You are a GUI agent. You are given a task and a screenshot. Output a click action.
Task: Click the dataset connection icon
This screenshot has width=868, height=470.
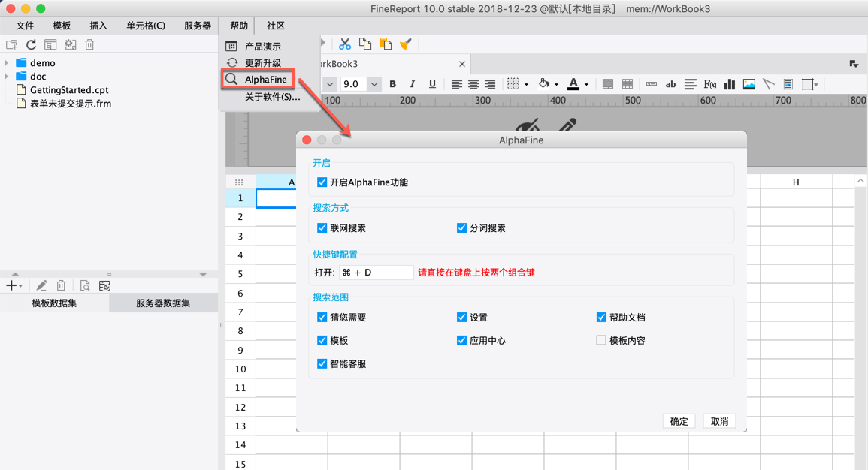click(x=104, y=285)
